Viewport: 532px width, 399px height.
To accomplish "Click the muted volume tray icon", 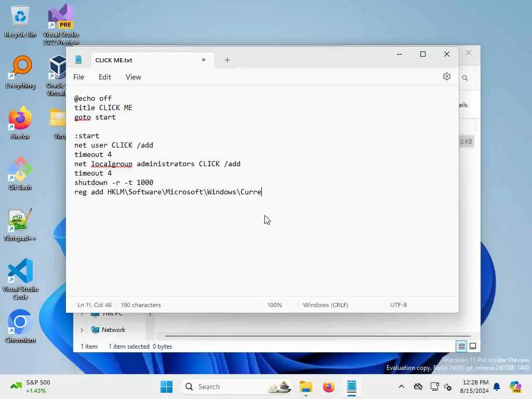I will 448,387.
